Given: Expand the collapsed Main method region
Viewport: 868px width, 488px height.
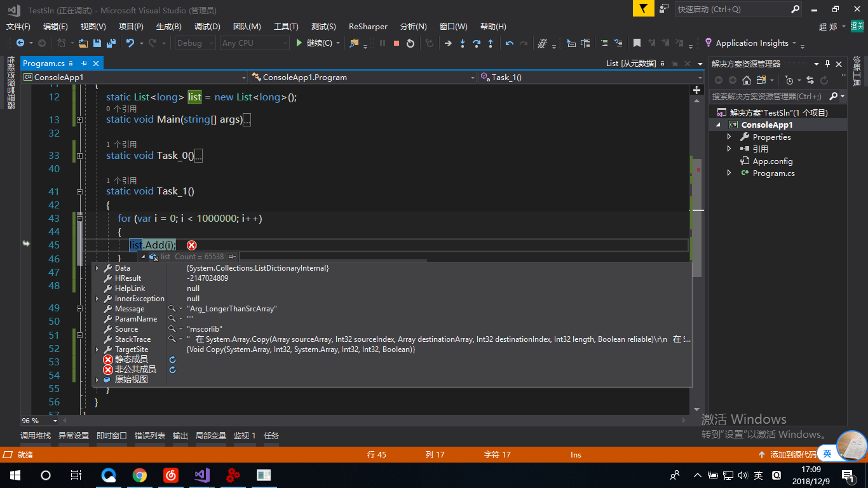Looking at the screenshot, I should tap(79, 119).
